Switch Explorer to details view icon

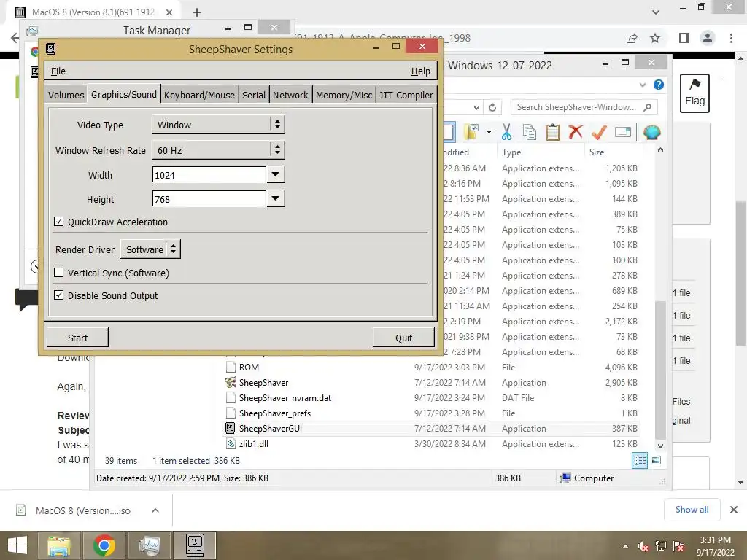639,460
